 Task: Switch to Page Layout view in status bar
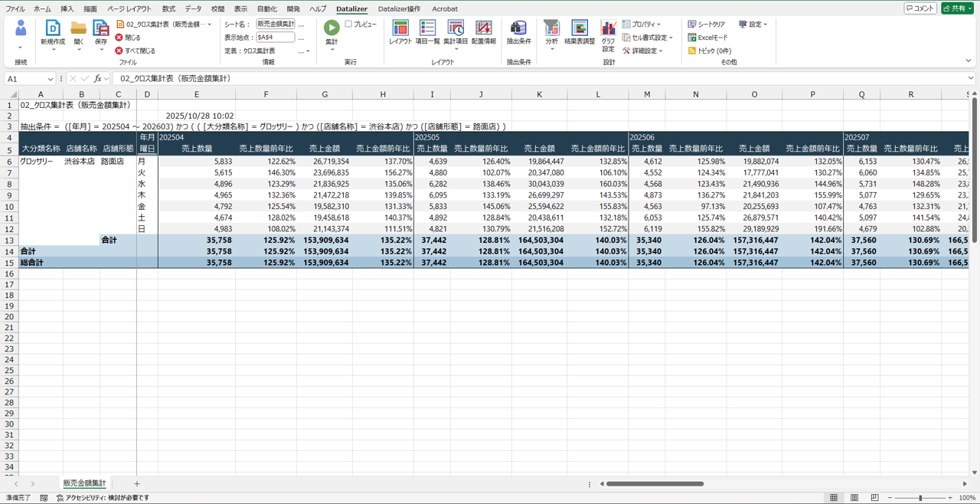854,498
